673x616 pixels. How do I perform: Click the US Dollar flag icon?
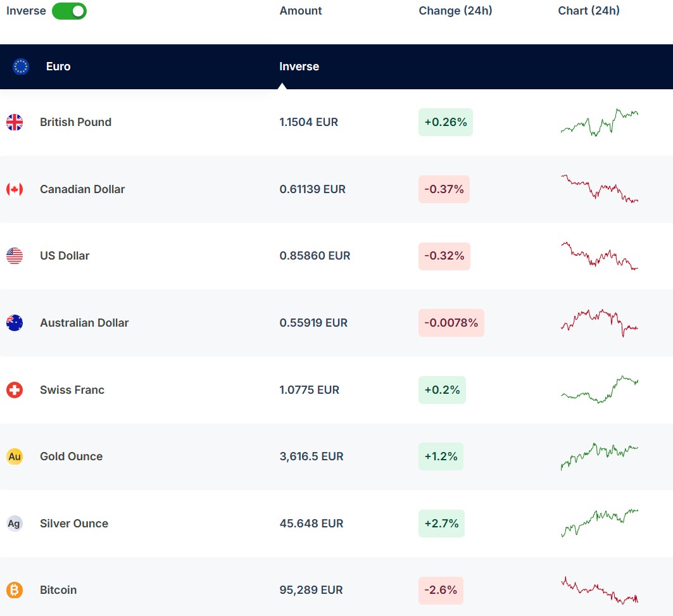click(x=15, y=256)
